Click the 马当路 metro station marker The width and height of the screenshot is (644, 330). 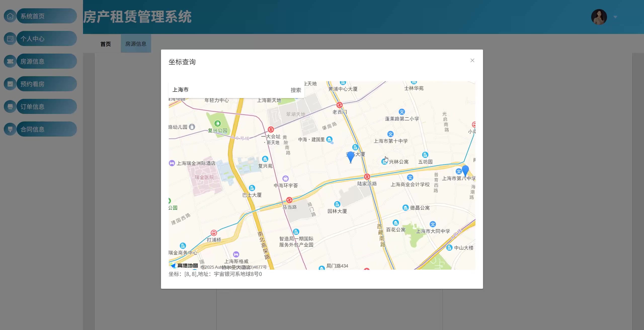tap(289, 200)
